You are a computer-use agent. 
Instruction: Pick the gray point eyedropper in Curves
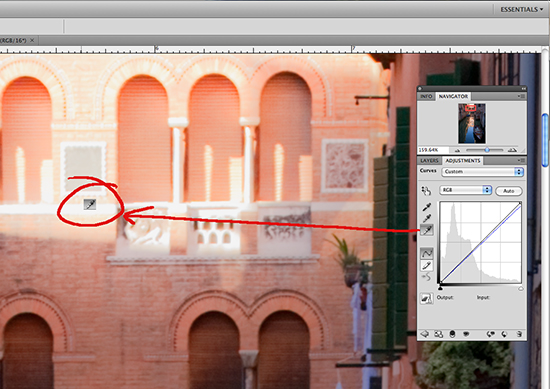427,219
